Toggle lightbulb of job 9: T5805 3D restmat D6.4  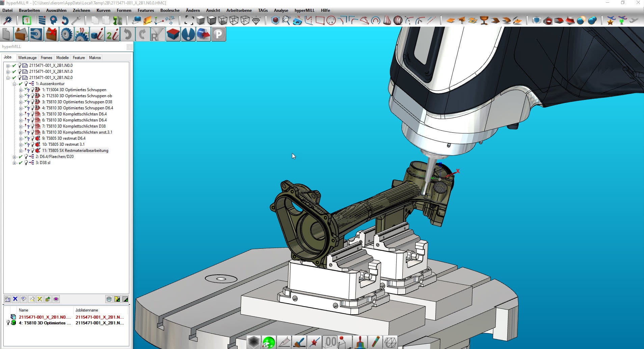[x=32, y=138]
